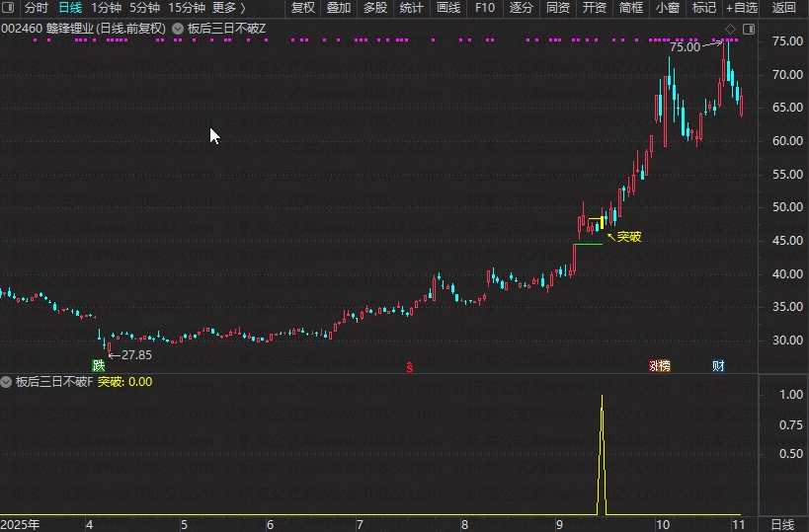Expand the 更多 periods dropdown
This screenshot has width=809, height=532.
(x=229, y=8)
